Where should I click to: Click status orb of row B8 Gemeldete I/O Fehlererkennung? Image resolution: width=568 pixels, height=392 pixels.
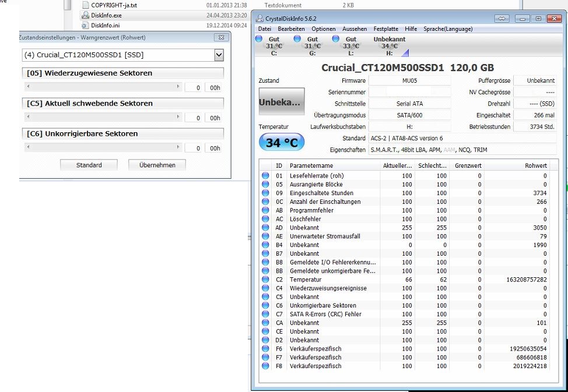(x=265, y=262)
